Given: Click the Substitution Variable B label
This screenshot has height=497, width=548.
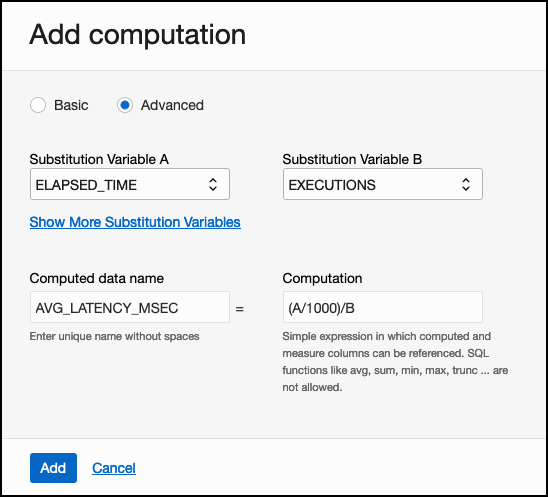Looking at the screenshot, I should coord(352,159).
